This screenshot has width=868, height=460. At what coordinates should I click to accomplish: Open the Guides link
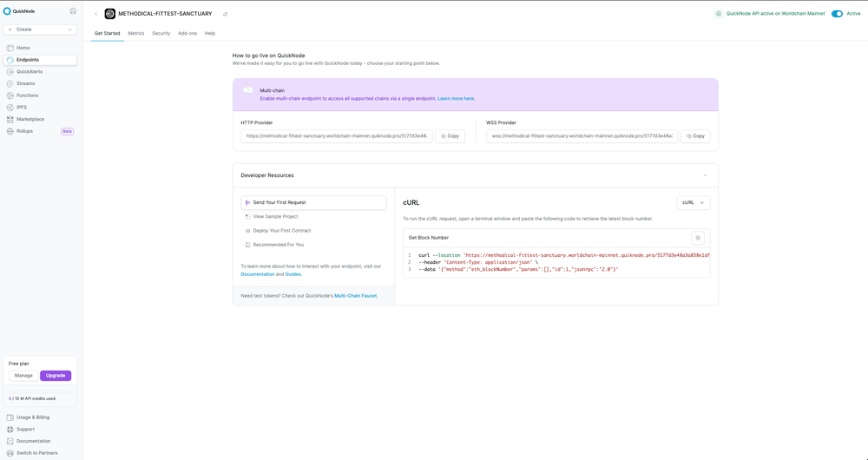coord(293,274)
